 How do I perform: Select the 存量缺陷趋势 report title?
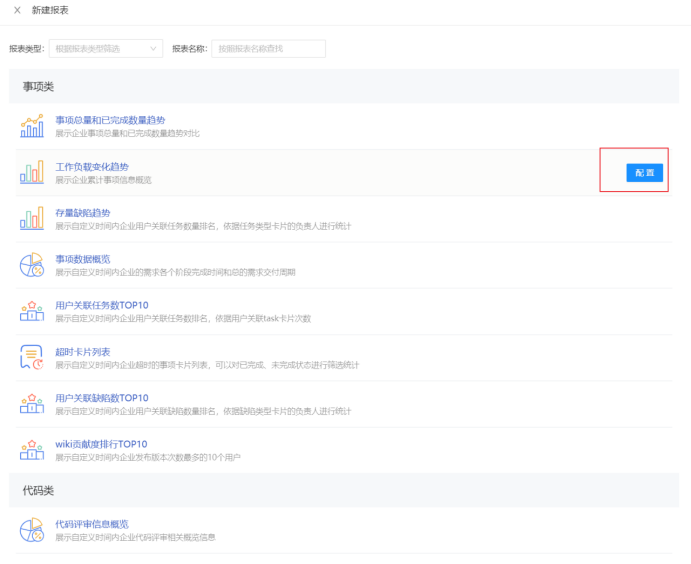83,213
